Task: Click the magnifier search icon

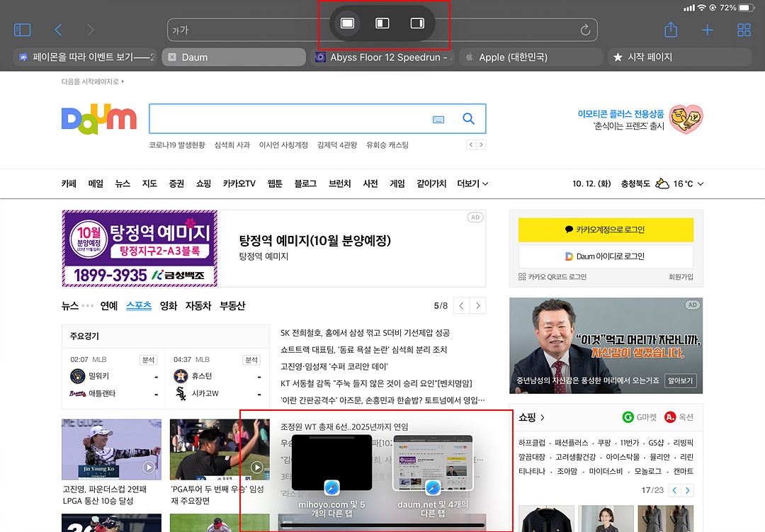Action: [x=468, y=118]
